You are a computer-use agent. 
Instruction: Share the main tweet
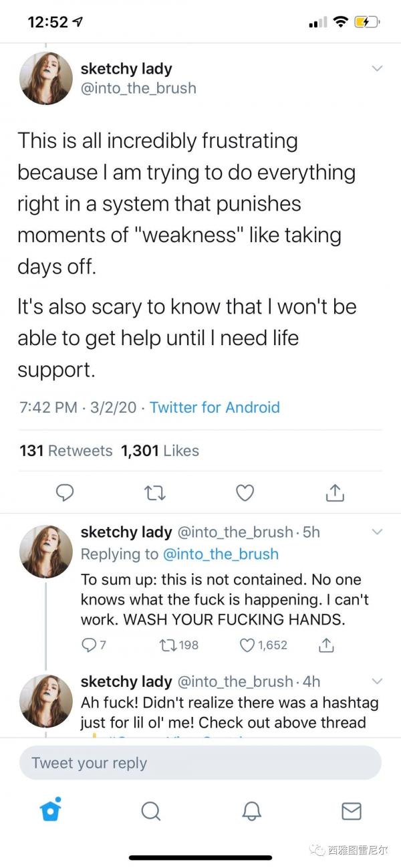click(x=335, y=493)
